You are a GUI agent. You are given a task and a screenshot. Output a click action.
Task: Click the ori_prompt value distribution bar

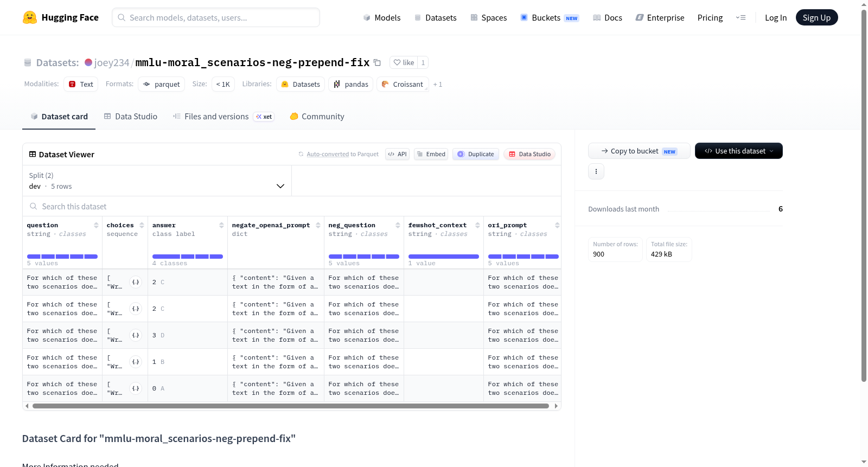click(x=524, y=257)
